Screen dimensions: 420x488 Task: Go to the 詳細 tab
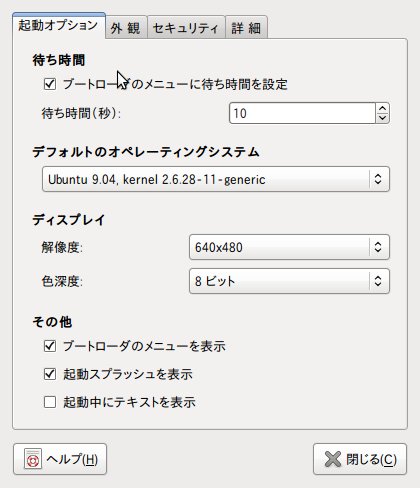click(x=246, y=28)
